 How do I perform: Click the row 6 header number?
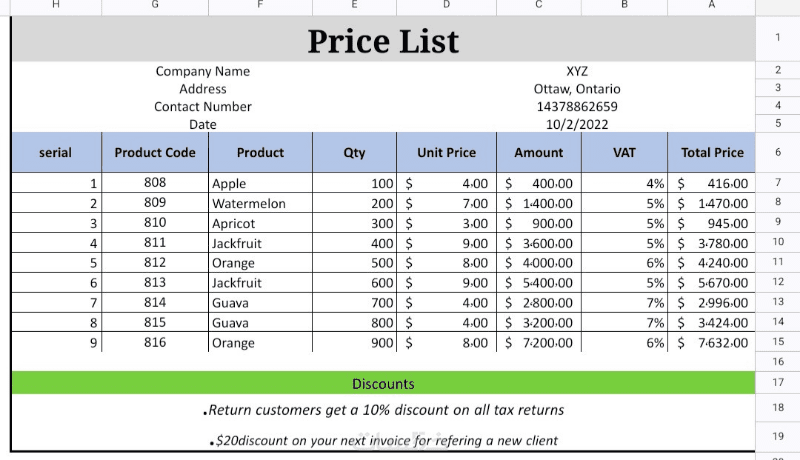pyautogui.click(x=777, y=153)
